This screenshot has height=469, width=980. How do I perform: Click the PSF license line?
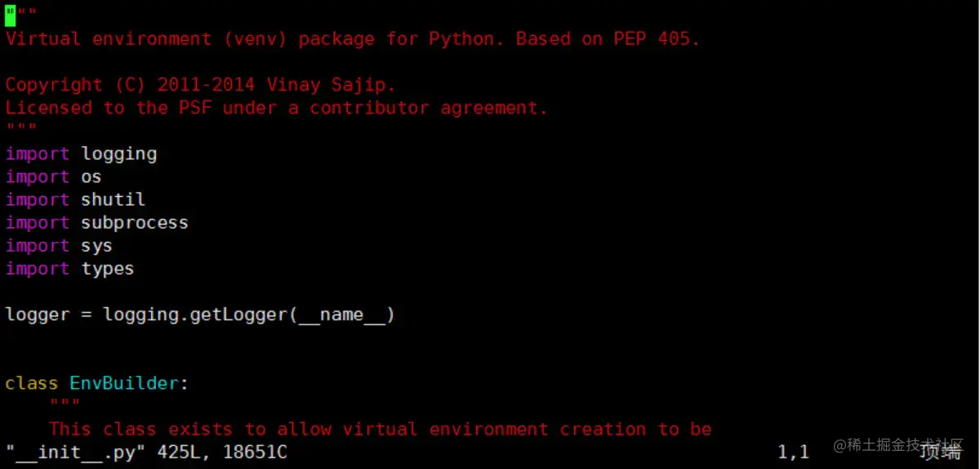click(276, 107)
